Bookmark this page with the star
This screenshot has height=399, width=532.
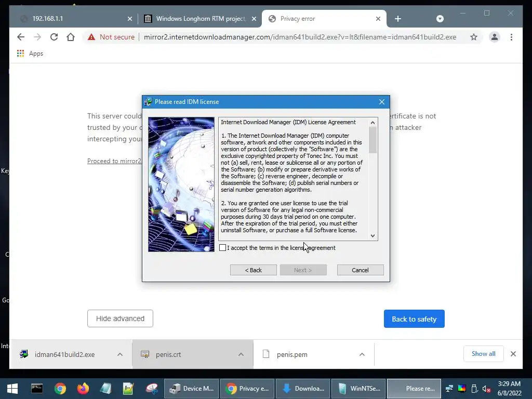click(x=474, y=37)
